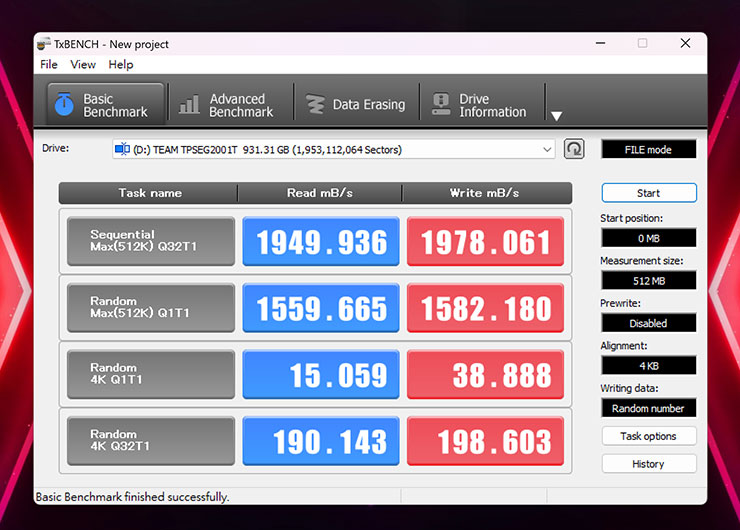The width and height of the screenshot is (740, 530).
Task: Open the Help menu
Action: tap(121, 65)
